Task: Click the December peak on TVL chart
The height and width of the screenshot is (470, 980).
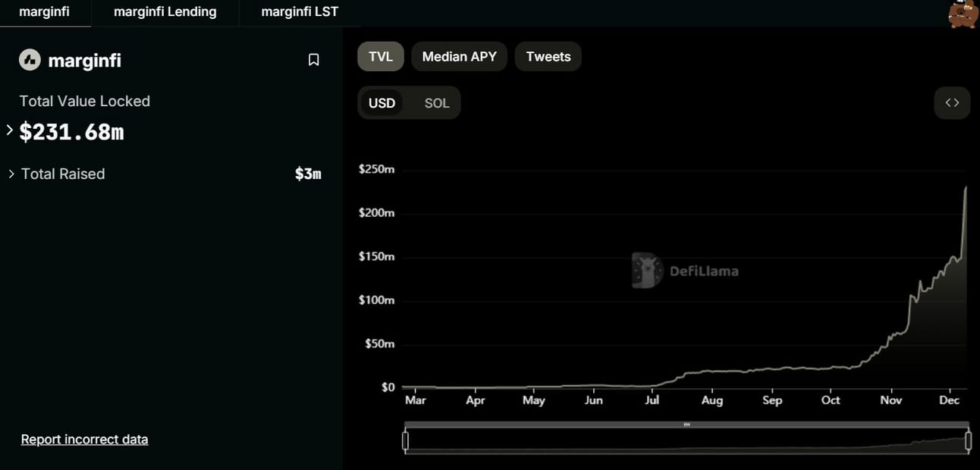Action: pyautogui.click(x=966, y=187)
